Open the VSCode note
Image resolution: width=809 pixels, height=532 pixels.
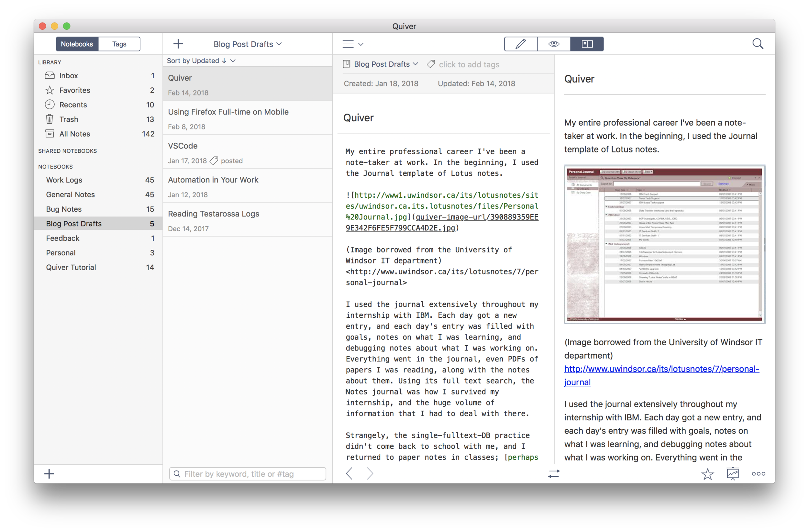[x=248, y=152]
